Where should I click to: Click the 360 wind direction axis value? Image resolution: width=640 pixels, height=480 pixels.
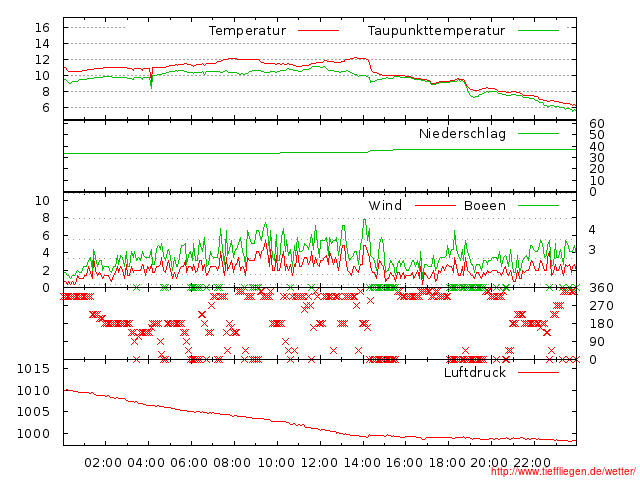click(601, 288)
